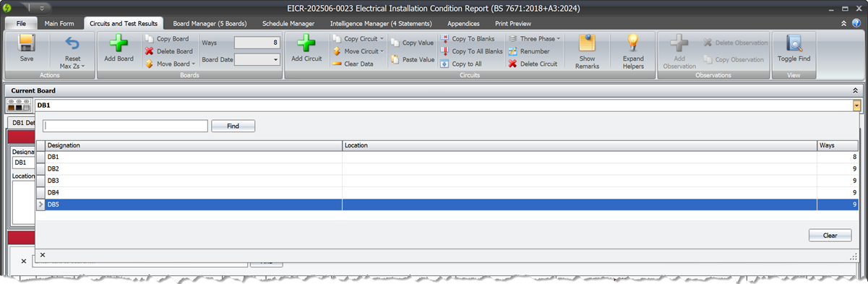Click Copy Board in the ribbon

pos(167,39)
